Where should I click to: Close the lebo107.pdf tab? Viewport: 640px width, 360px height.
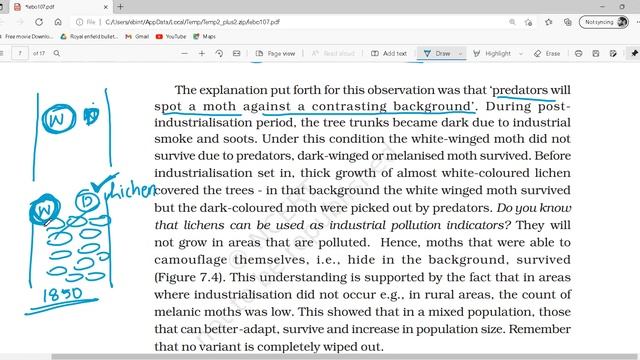pos(105,7)
